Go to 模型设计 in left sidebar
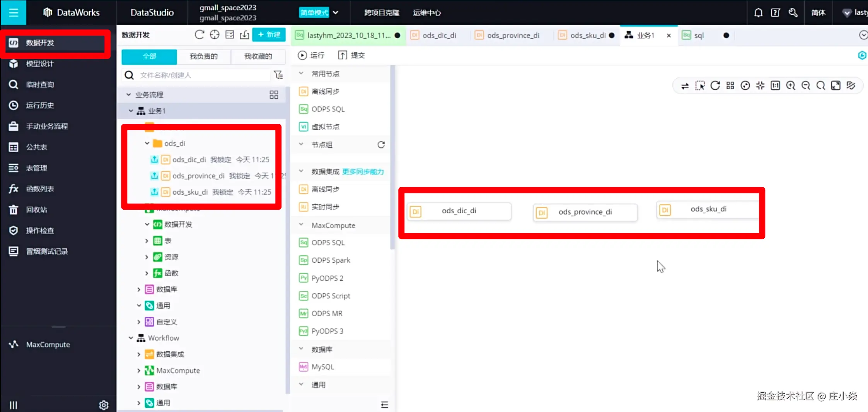 39,64
